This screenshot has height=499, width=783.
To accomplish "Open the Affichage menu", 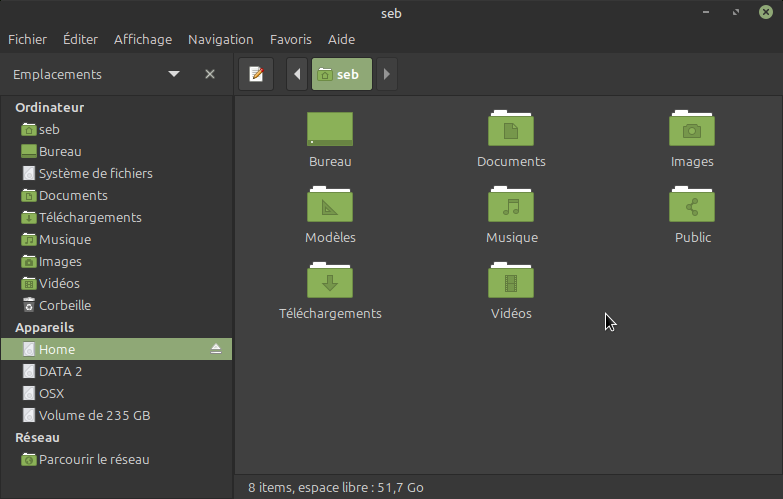I will [143, 39].
